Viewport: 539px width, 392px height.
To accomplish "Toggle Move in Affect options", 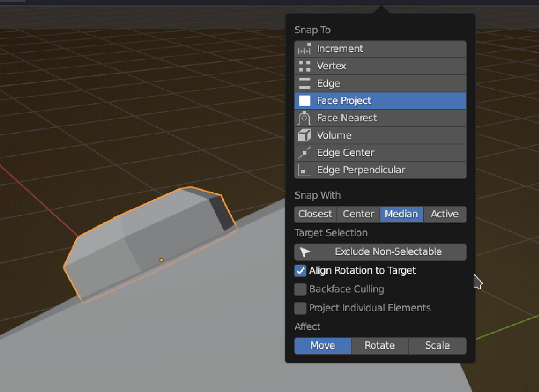I will tap(323, 346).
